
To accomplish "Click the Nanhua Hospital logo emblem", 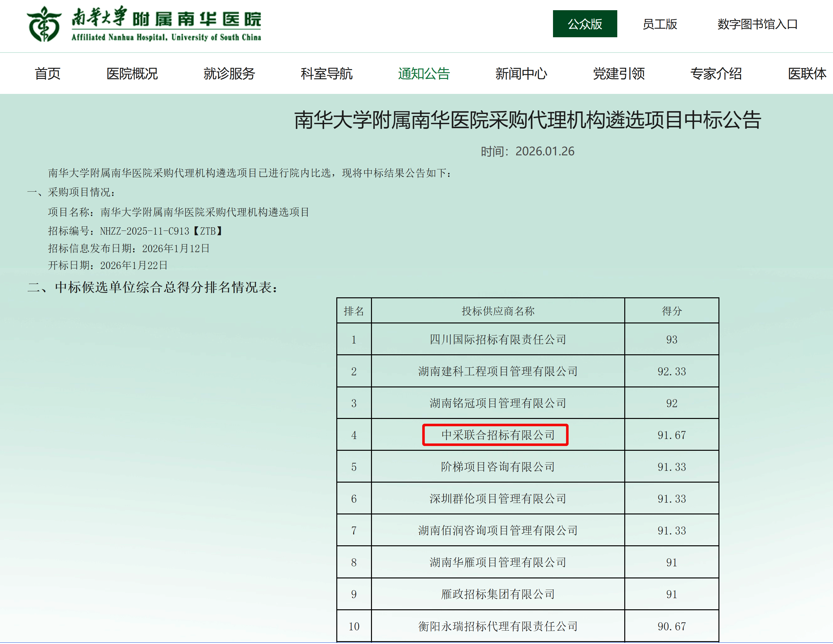I will pyautogui.click(x=44, y=24).
